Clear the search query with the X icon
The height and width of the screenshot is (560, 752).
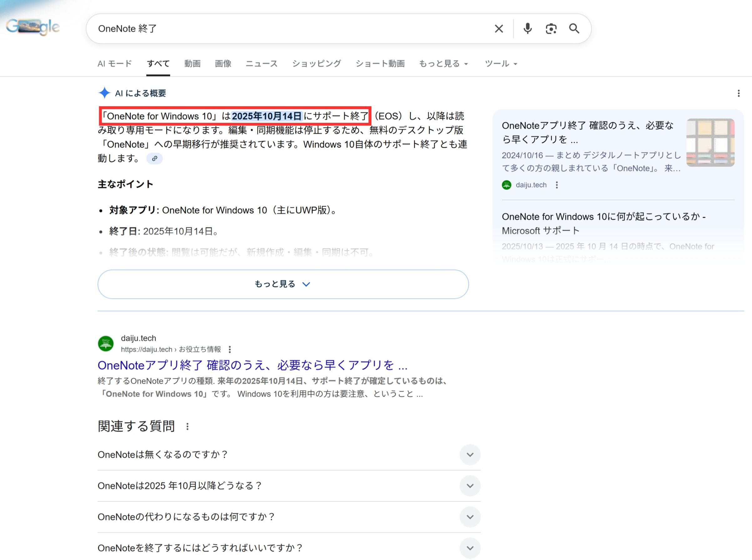click(x=499, y=28)
